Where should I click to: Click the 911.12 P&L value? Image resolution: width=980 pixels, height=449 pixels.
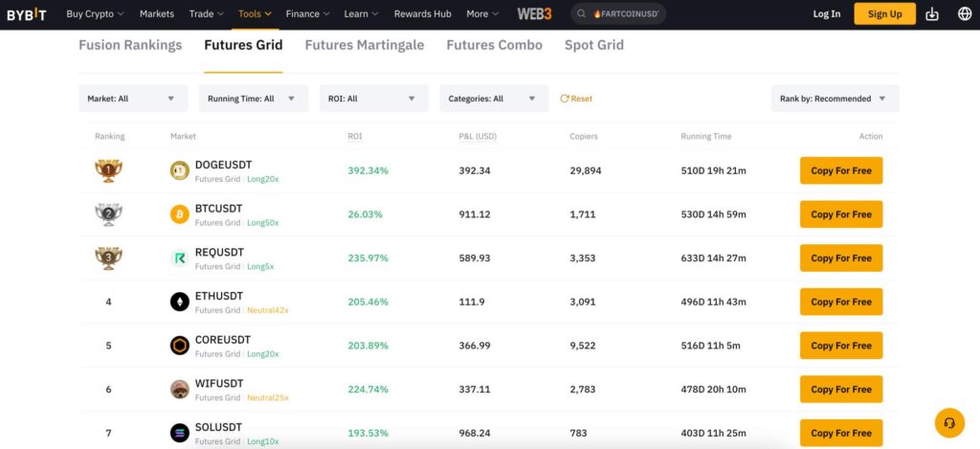pyautogui.click(x=475, y=214)
